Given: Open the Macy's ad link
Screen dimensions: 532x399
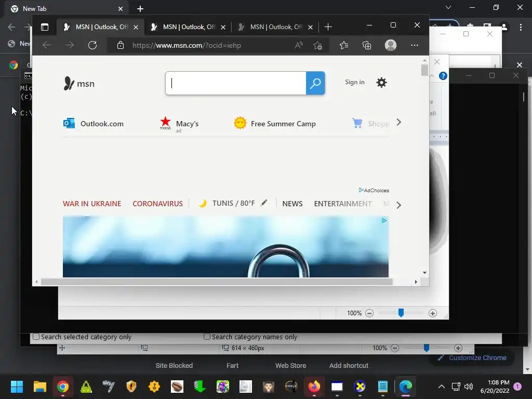Looking at the screenshot, I should coord(179,124).
